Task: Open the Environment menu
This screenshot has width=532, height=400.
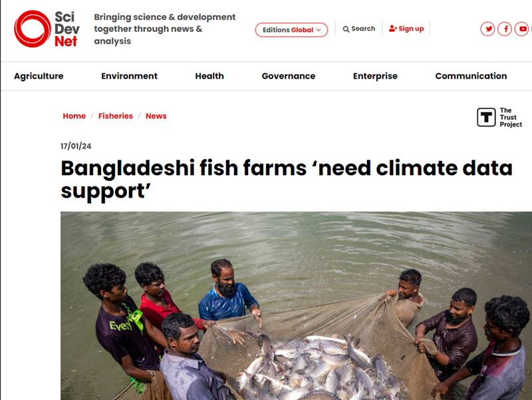Action: tap(129, 76)
